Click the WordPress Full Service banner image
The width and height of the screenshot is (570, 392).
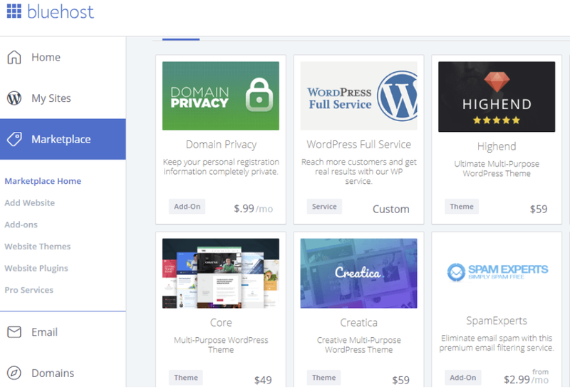tap(359, 96)
